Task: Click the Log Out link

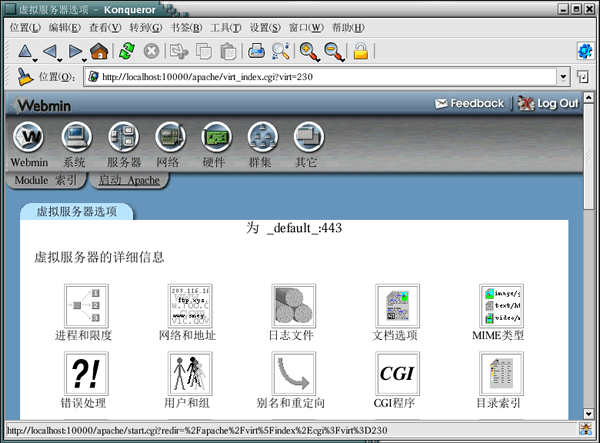Action: tap(548, 103)
